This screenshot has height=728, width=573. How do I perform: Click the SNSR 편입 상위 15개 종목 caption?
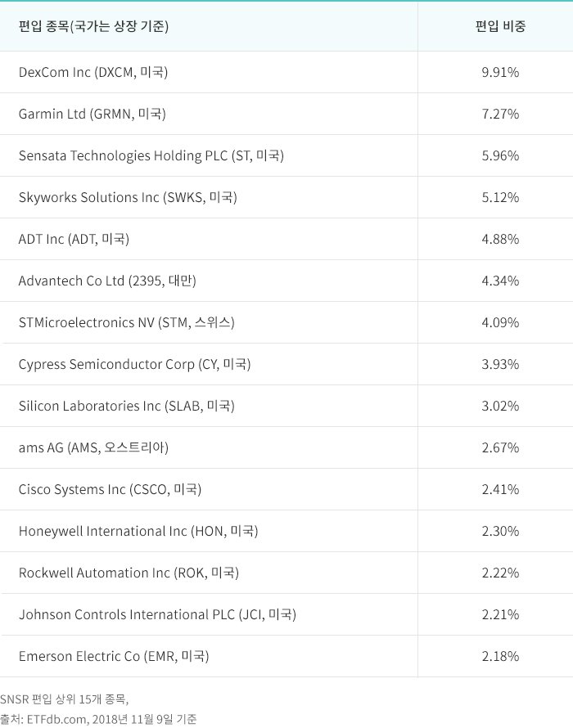coord(64,699)
